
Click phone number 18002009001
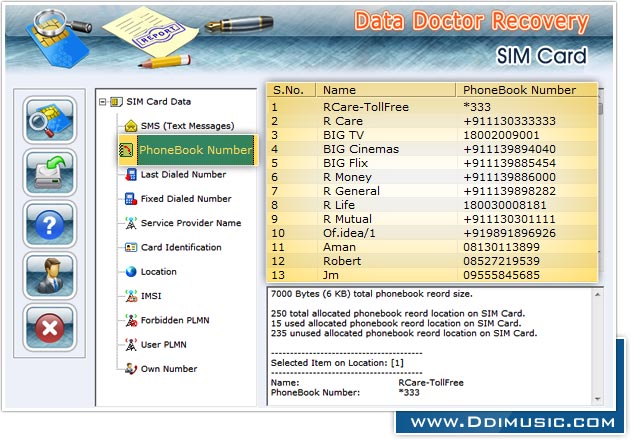pos(501,135)
